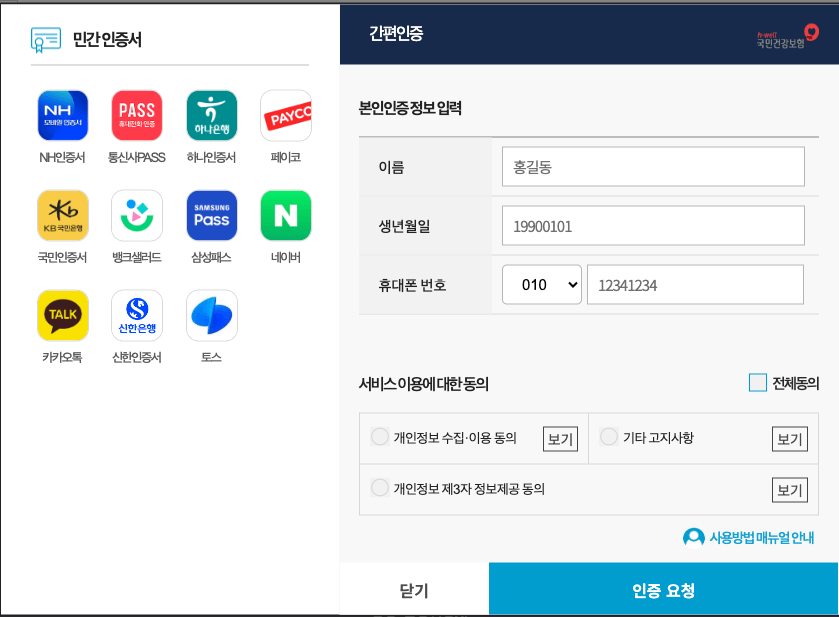Select KB 국민인증서 icon
This screenshot has height=617, width=839.
pyautogui.click(x=62, y=214)
